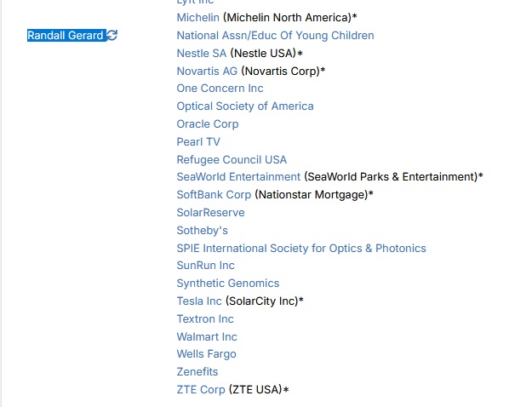The height and width of the screenshot is (407, 532).
Task: Click the text (Nationstar Mortgage)*
Action: point(314,195)
